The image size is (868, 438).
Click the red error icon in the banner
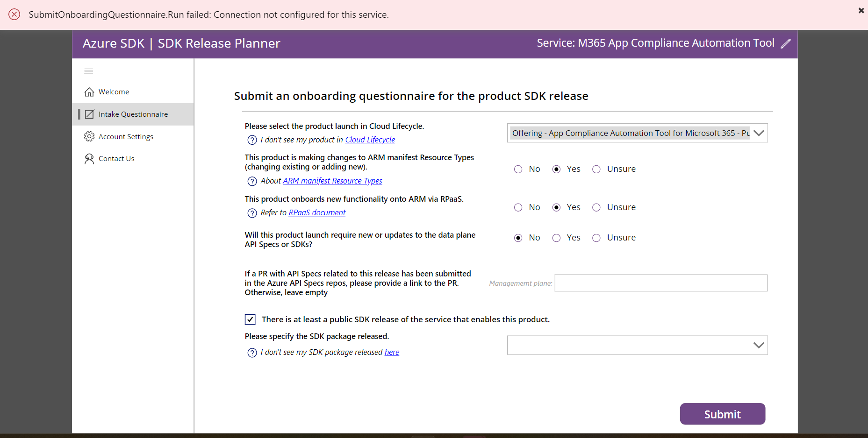[x=14, y=14]
